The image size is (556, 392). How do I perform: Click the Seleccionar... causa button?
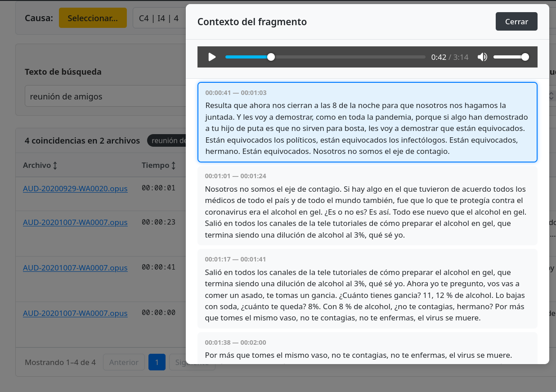[93, 18]
